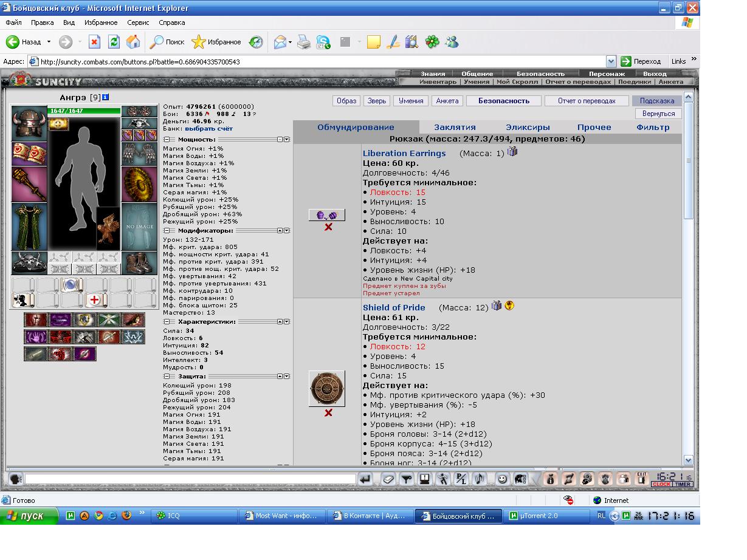
Task: Collapse the Модификаторы stats section
Action: click(x=167, y=231)
